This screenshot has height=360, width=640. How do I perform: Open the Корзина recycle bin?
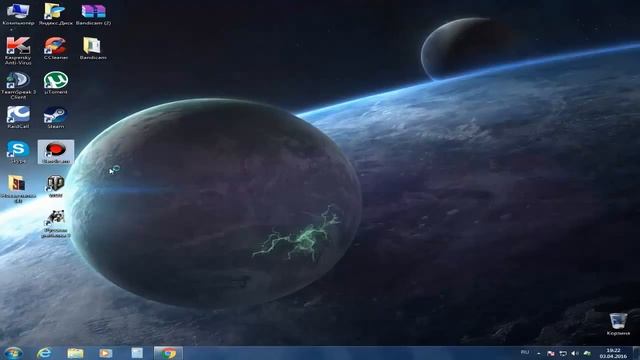pyautogui.click(x=618, y=324)
